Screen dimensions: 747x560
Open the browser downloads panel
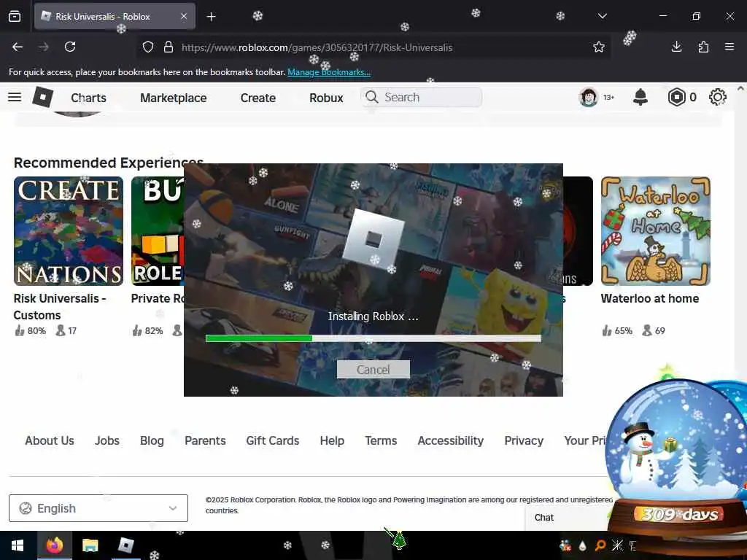tap(676, 47)
